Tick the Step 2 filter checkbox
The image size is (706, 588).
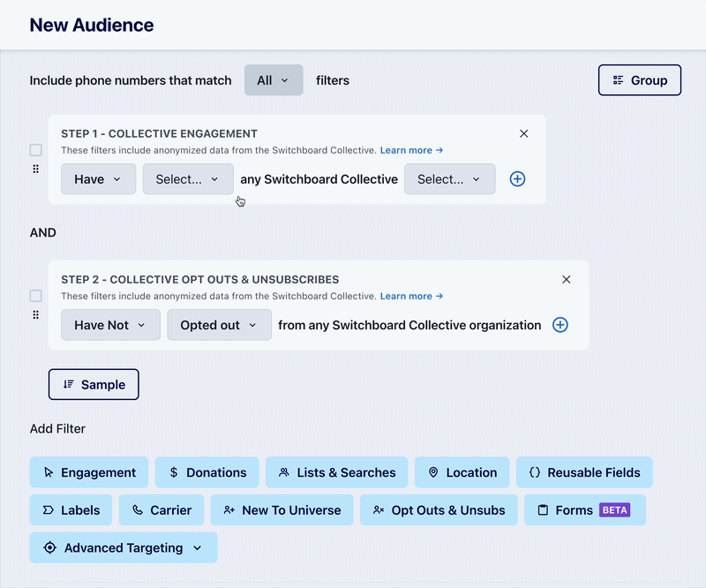(x=35, y=296)
